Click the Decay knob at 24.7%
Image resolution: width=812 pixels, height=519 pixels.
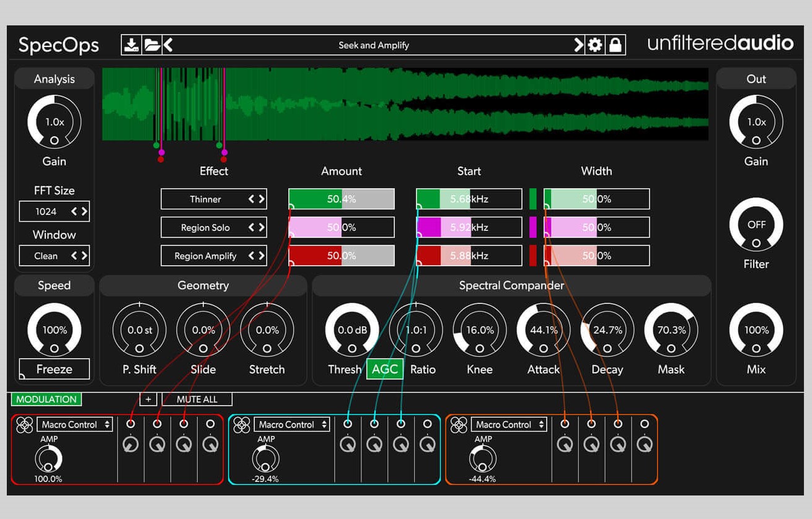pos(607,330)
